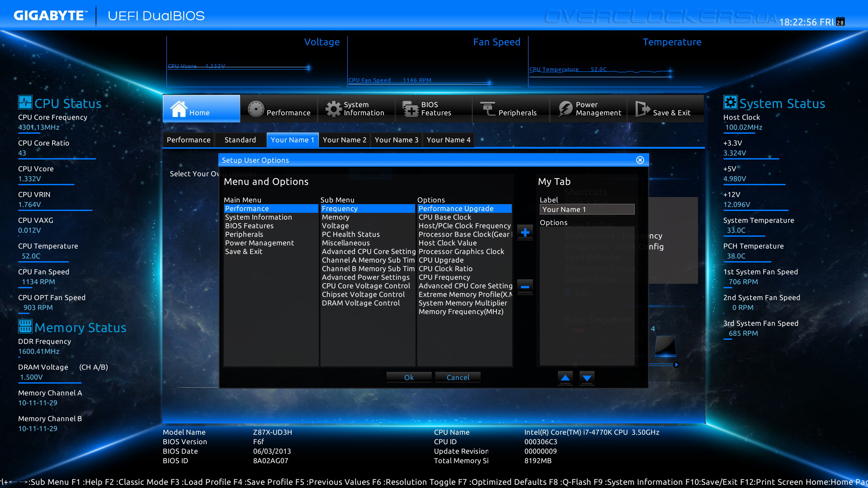Open the BIOS Features tab
The height and width of the screenshot is (488, 868).
[434, 108]
